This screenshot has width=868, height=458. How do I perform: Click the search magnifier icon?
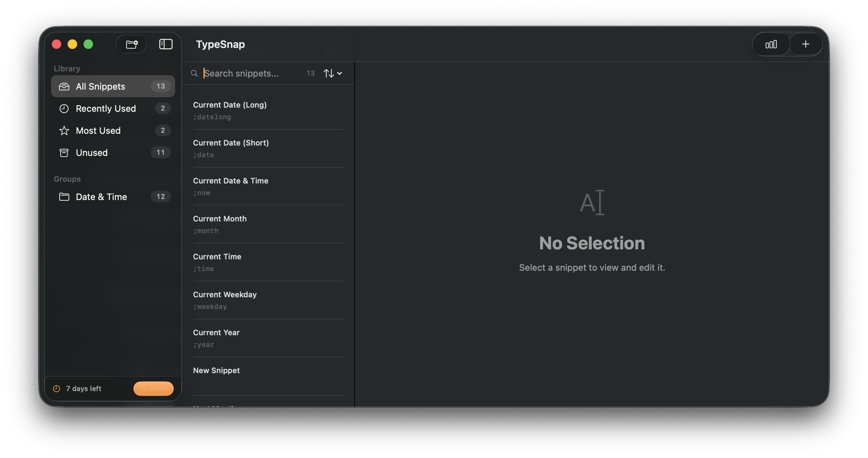[194, 73]
